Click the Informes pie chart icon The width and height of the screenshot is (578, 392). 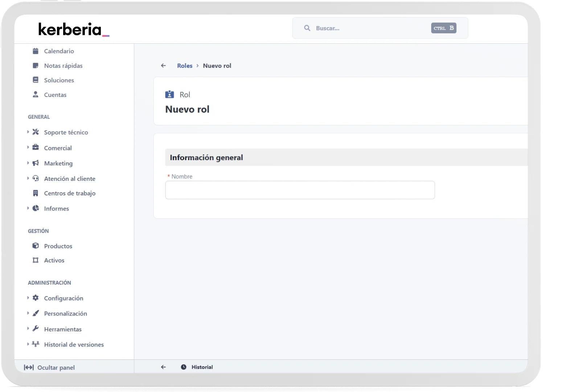click(x=36, y=208)
